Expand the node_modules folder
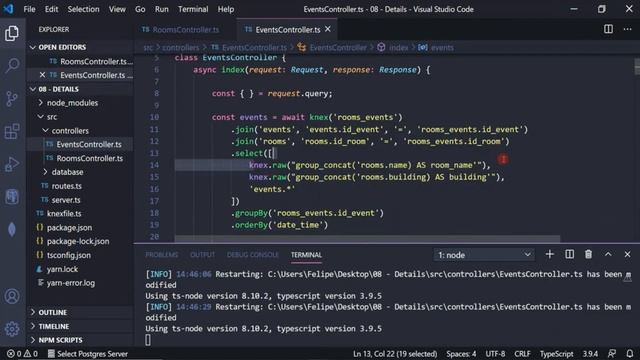Image resolution: width=640 pixels, height=360 pixels. point(72,103)
